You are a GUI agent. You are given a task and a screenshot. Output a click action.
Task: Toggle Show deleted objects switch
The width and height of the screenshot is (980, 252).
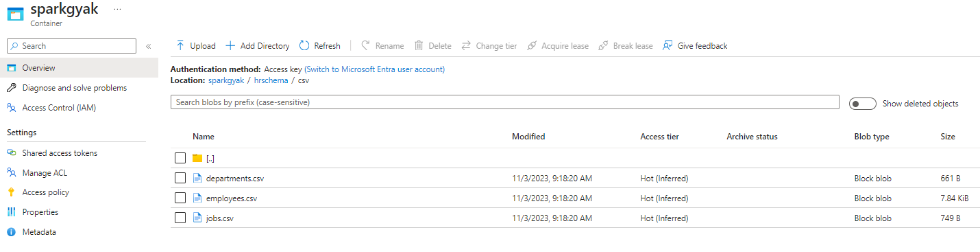(x=862, y=104)
